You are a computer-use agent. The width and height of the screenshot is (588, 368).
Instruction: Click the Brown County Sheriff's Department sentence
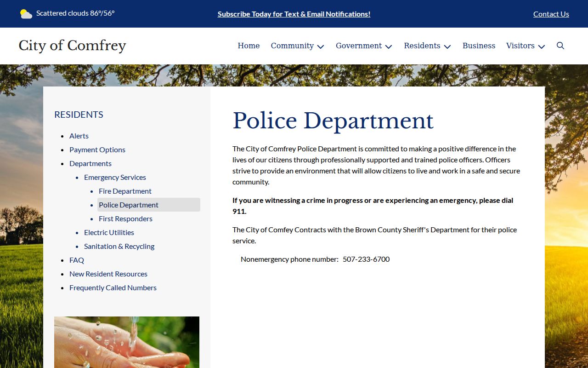tap(375, 235)
